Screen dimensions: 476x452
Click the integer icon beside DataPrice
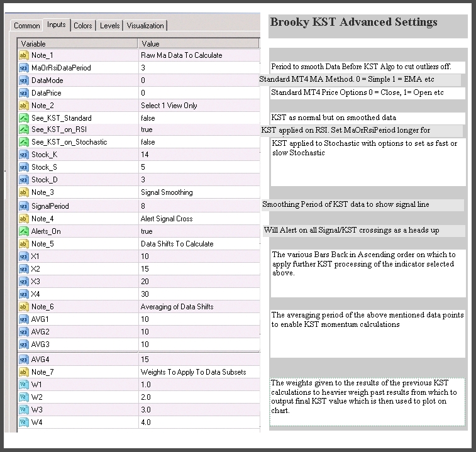tap(23, 93)
